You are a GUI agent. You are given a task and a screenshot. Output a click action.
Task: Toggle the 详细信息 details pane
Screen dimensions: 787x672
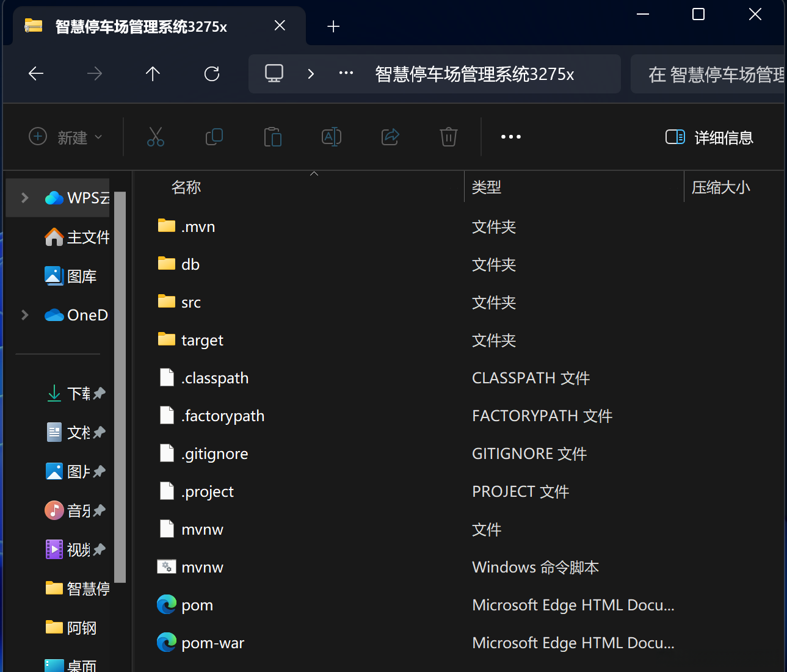(x=709, y=137)
